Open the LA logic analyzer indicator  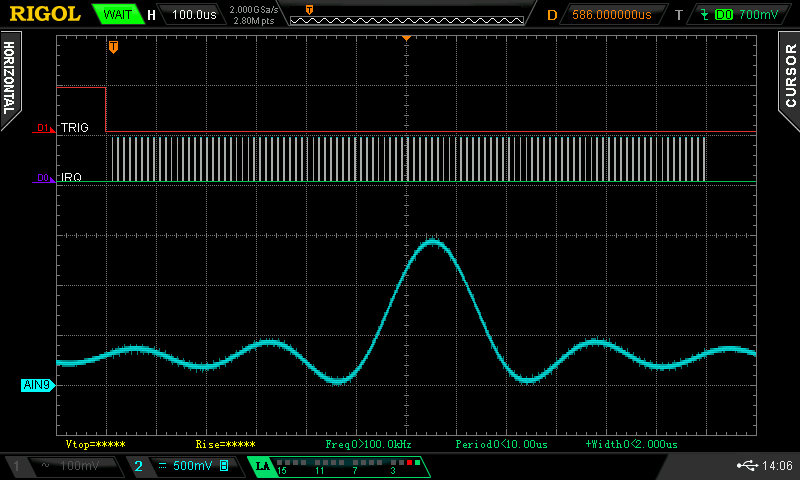(x=263, y=466)
